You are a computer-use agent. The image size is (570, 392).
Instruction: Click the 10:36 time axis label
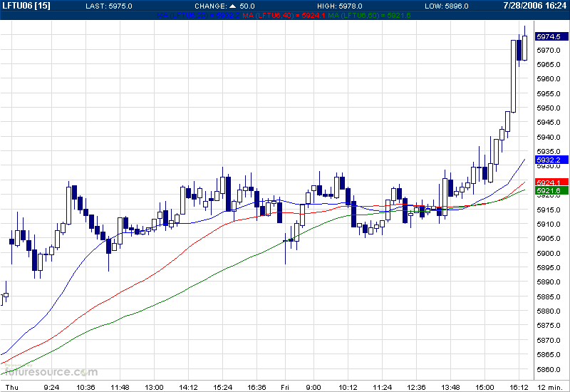pos(85,387)
